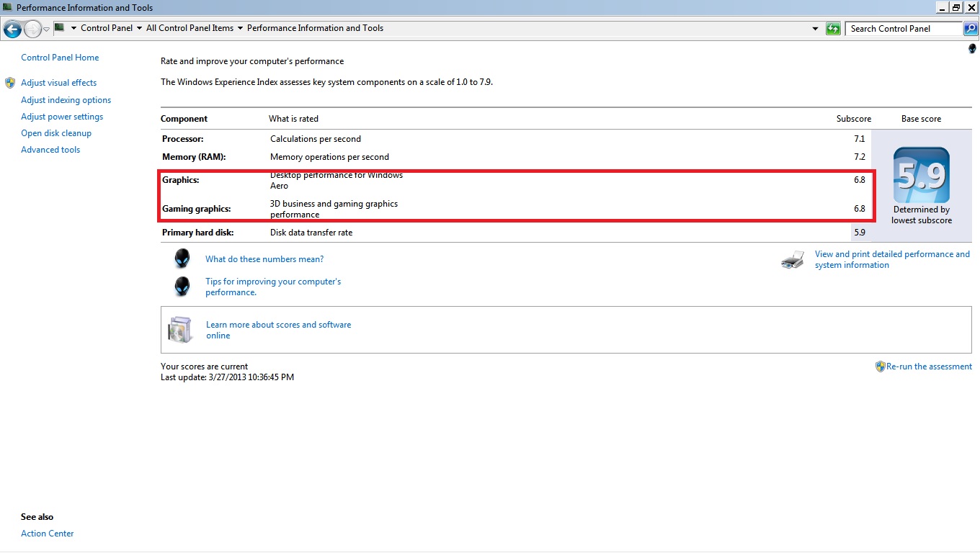
Task: Click 'Rate and improve your computer's performance' heading
Action: 252,61
